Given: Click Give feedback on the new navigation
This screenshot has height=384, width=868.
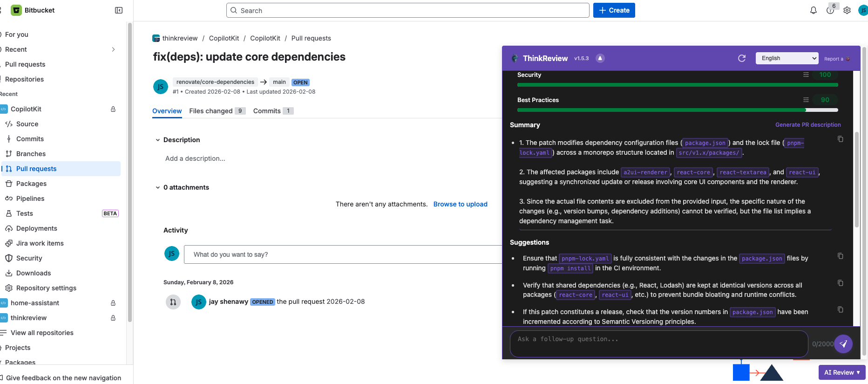Looking at the screenshot, I should (x=63, y=378).
